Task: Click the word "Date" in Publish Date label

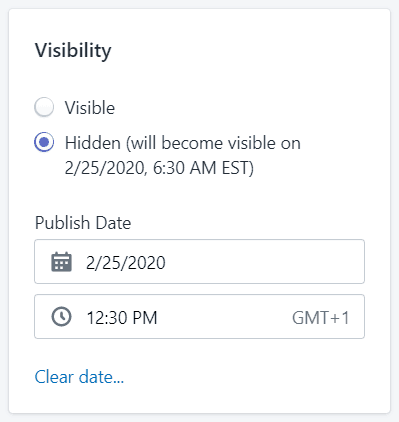Action: 113,223
